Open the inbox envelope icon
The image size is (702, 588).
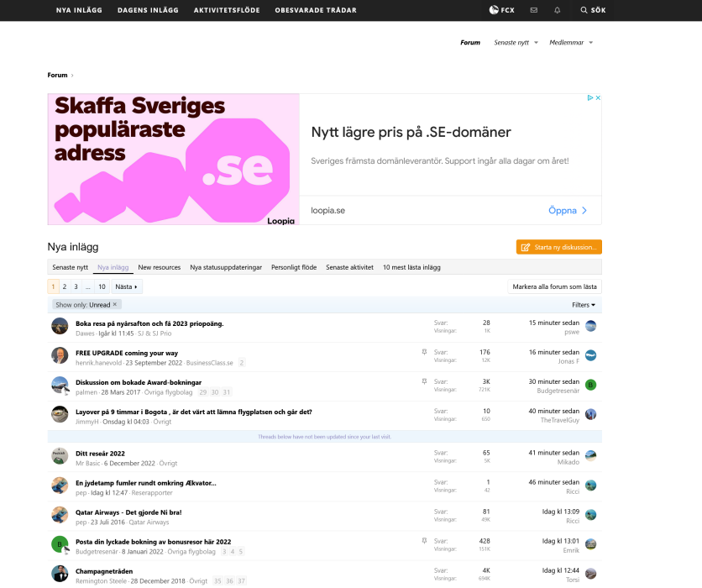point(533,10)
